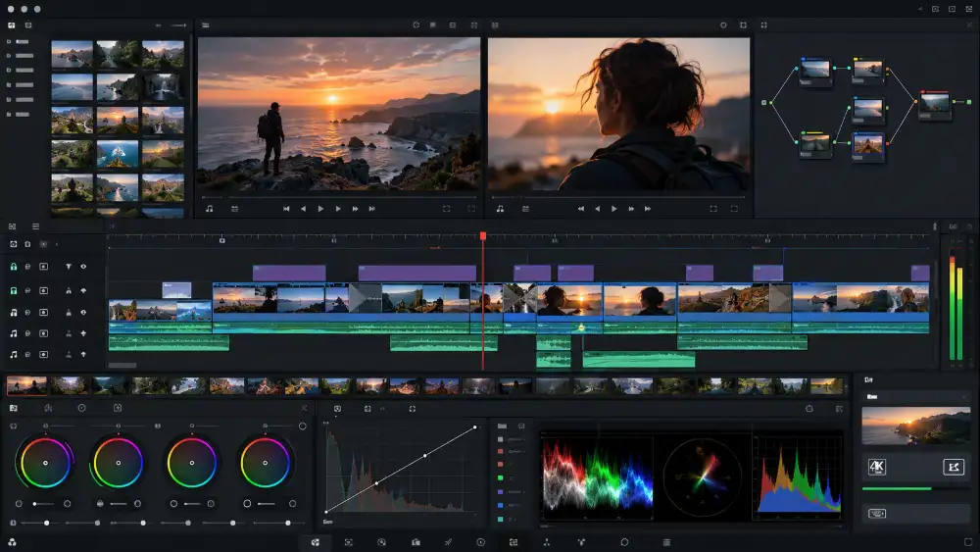Viewport: 980px width, 552px height.
Task: Toggle the green channel checkbox in scopes list
Action: coord(500,478)
